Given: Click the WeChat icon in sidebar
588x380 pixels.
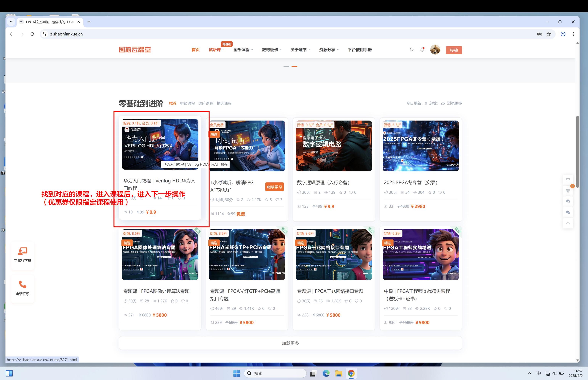Looking at the screenshot, I should coord(568,212).
